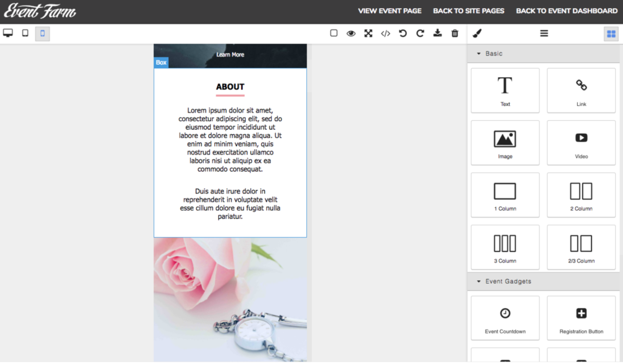Click the Duis aute irure paragraph

[230, 204]
